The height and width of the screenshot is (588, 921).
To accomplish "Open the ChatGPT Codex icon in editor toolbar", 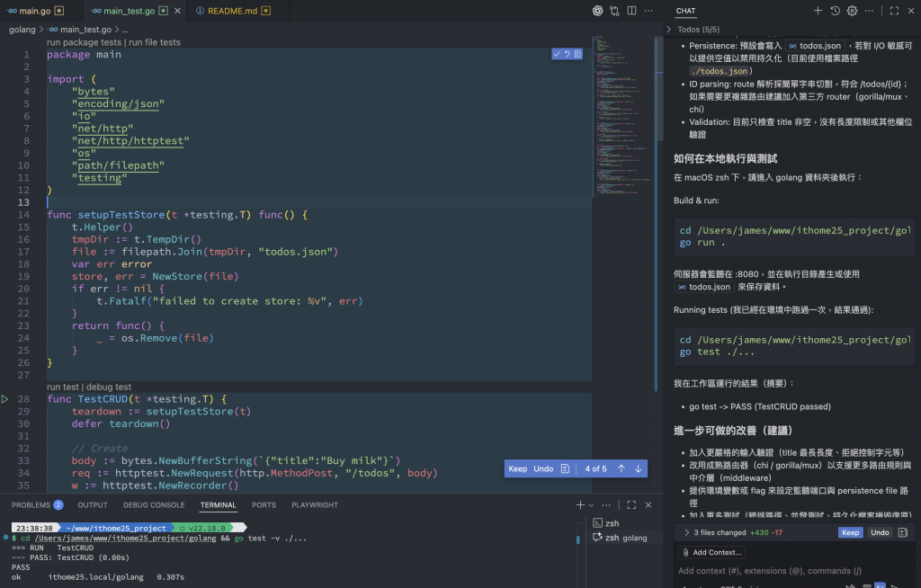I will click(x=597, y=11).
